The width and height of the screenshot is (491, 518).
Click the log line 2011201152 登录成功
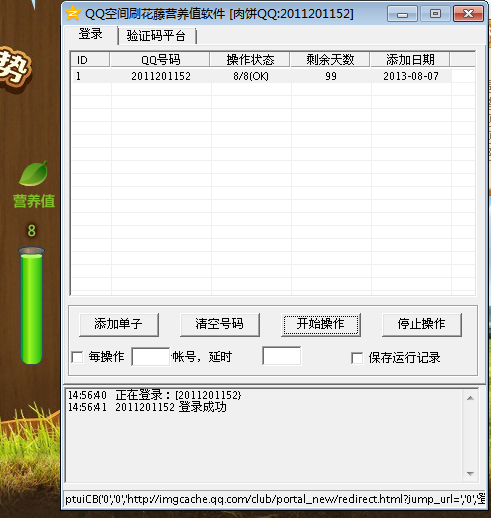pos(171,407)
